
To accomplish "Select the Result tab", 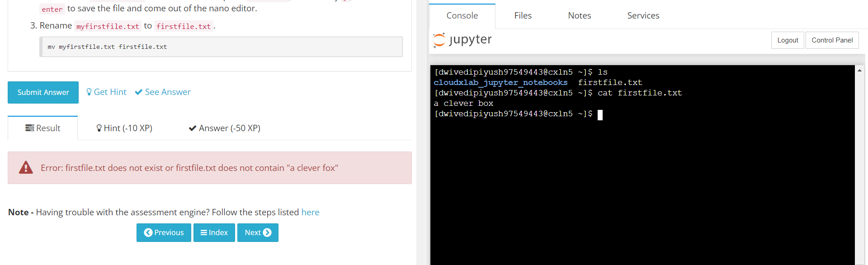I will click(43, 128).
